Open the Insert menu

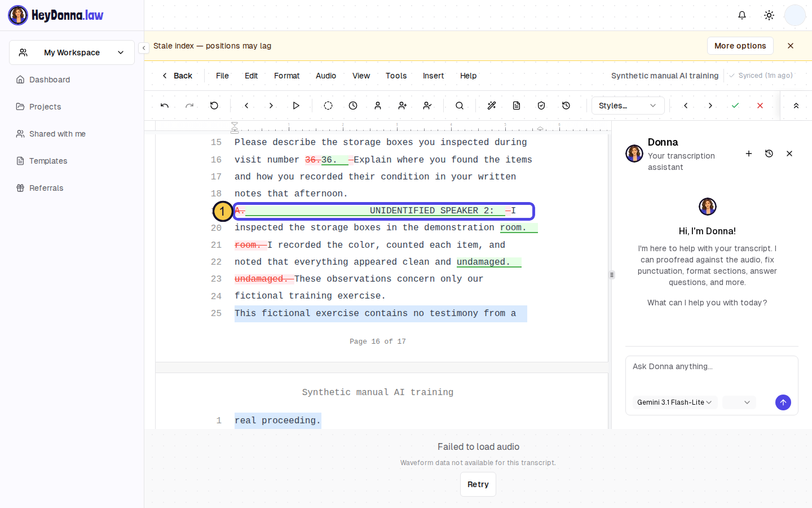433,76
